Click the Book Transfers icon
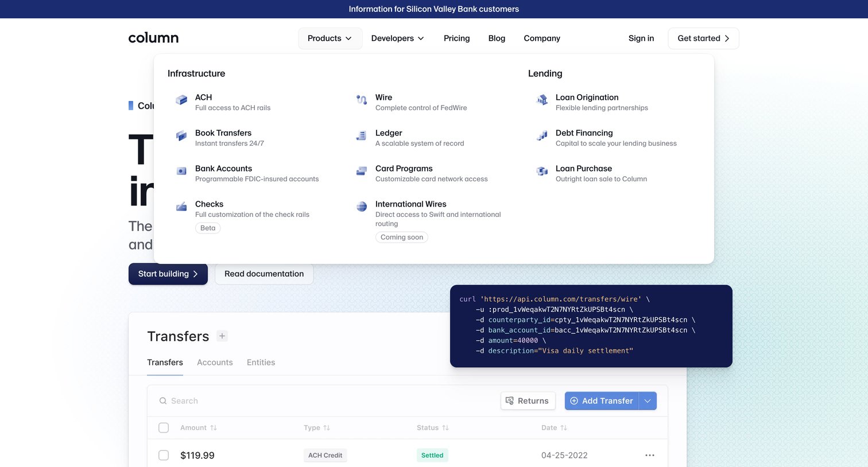The height and width of the screenshot is (467, 868). [181, 135]
